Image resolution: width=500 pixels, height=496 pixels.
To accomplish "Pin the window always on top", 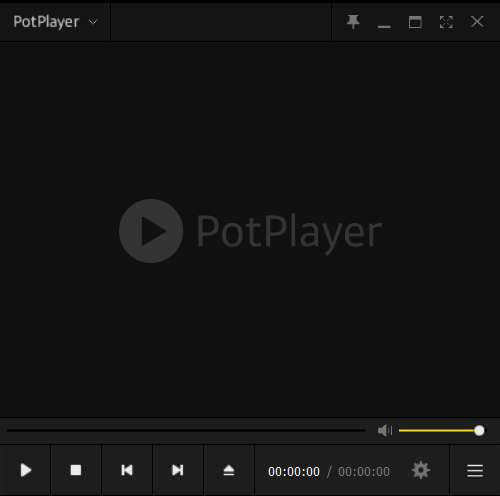I will pos(353,22).
